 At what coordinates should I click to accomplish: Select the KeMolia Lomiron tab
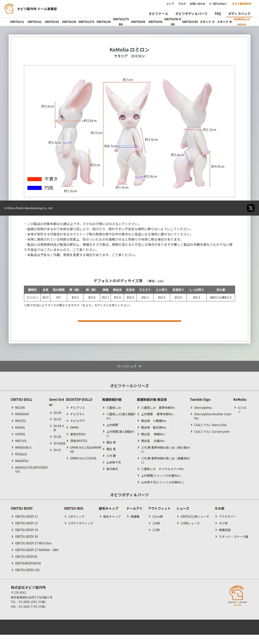point(242,22)
